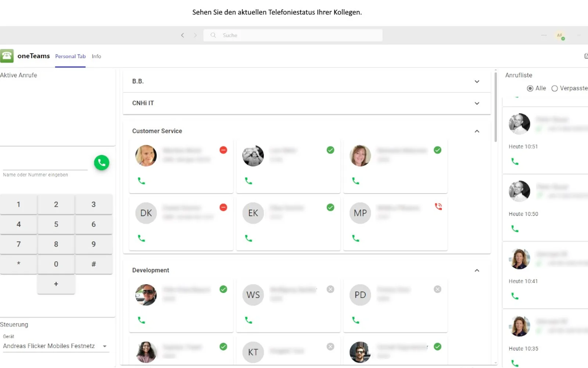The height and width of the screenshot is (368, 588).
Task: Select the Verpasste radio button
Action: 555,88
